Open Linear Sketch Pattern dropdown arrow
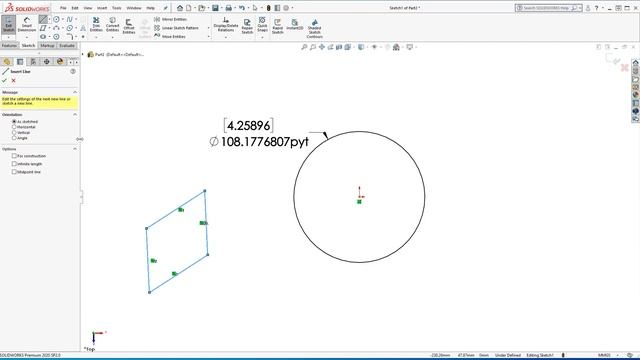The height and width of the screenshot is (360, 640). point(209,28)
